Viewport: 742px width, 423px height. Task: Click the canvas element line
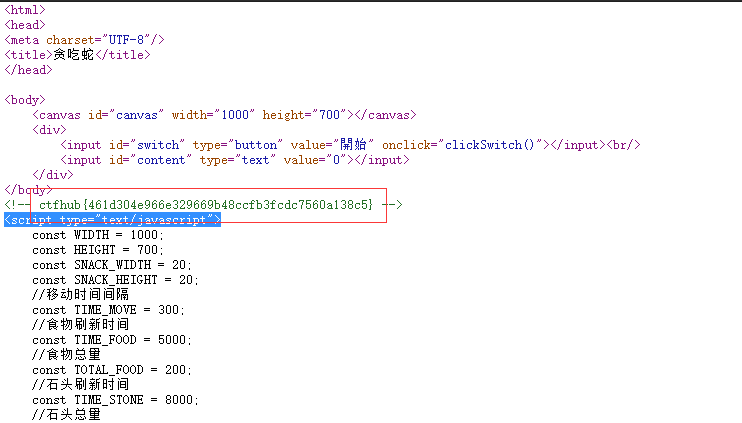point(224,115)
